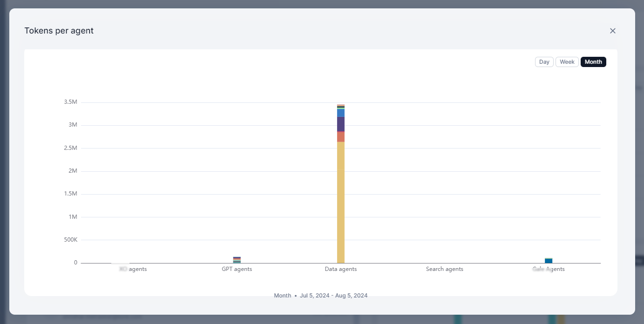Viewport: 644px width, 324px height.
Task: Click the purple segment in the stacked bar
Action: pos(340,123)
